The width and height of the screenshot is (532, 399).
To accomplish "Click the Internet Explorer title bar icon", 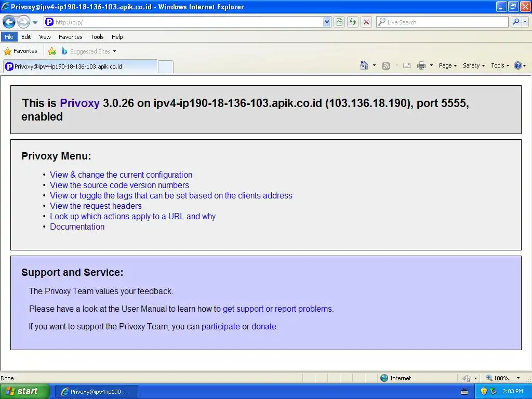I will click(5, 6).
